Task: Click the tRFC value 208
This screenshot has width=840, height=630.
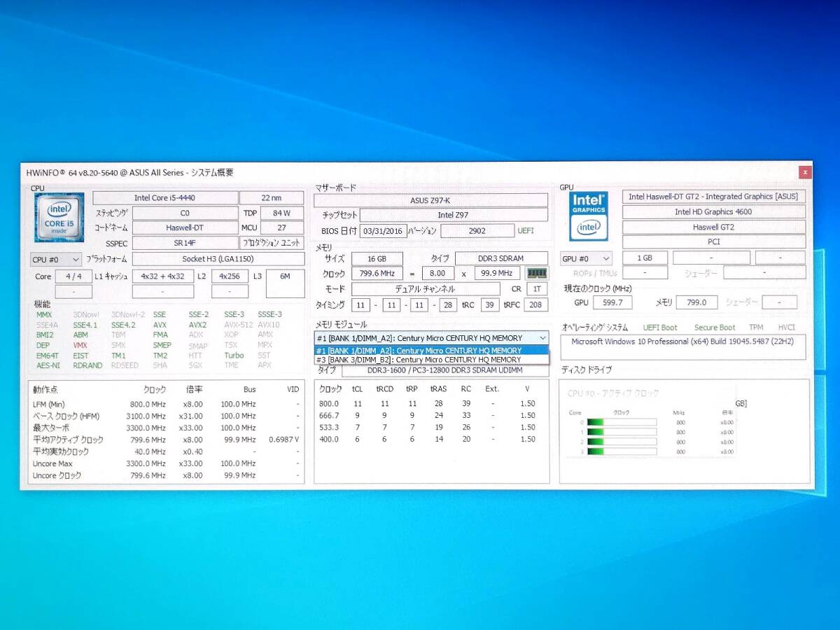Action: 537,304
